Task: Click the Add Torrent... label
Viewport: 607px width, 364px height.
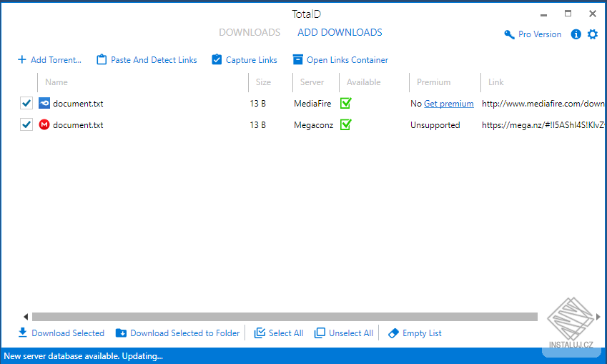Action: (56, 60)
